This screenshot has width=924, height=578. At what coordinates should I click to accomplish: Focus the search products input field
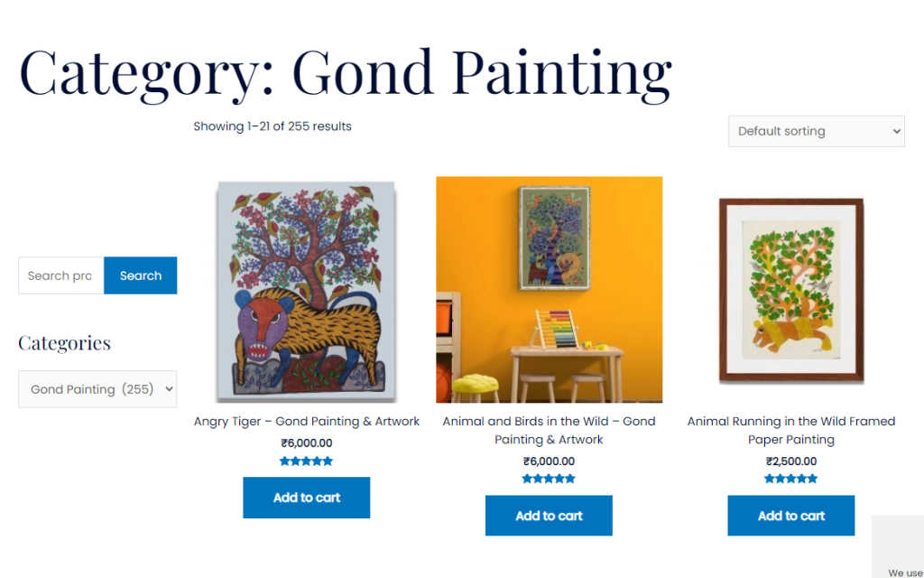(x=61, y=275)
